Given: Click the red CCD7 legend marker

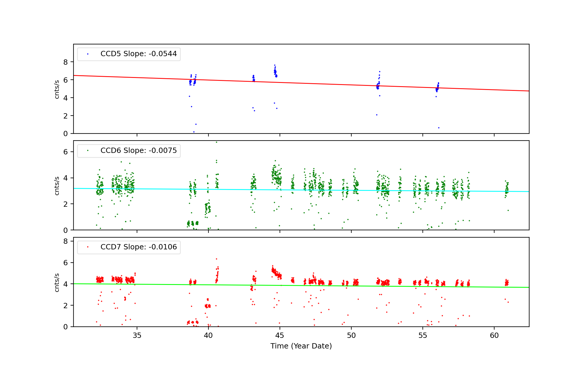Looking at the screenshot, I should click(x=88, y=247).
